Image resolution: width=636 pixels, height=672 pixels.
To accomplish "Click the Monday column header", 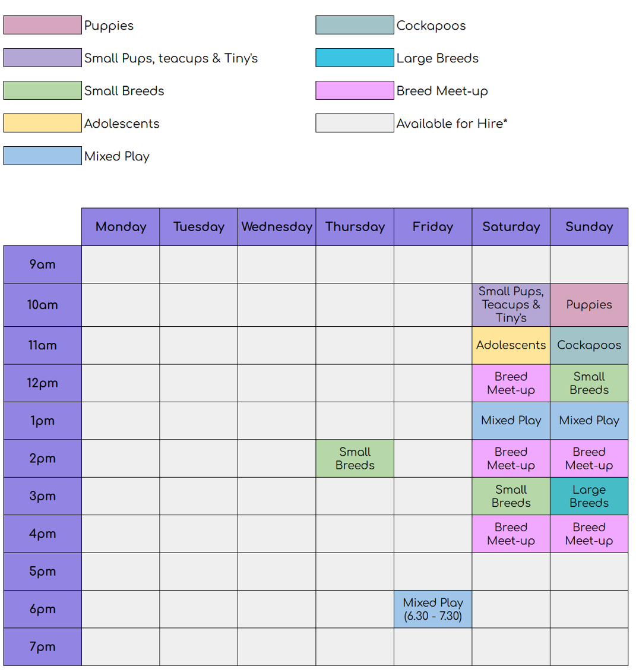I will (121, 226).
